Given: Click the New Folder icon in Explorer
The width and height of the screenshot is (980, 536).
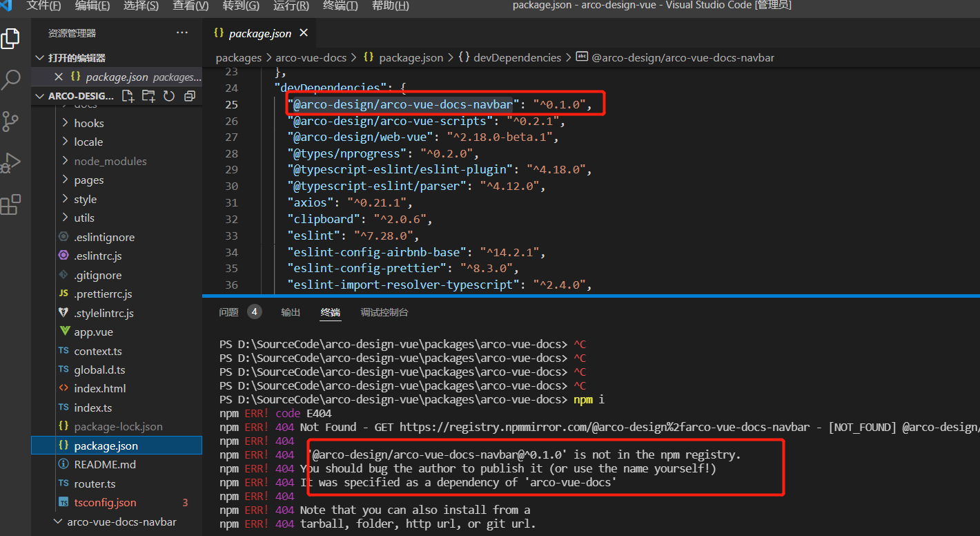Looking at the screenshot, I should [148, 96].
